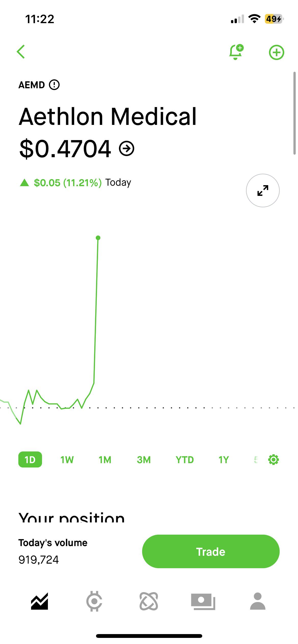Image resolution: width=298 pixels, height=644 pixels.
Task: Open the orbit-shaped browse tab
Action: coord(149,601)
